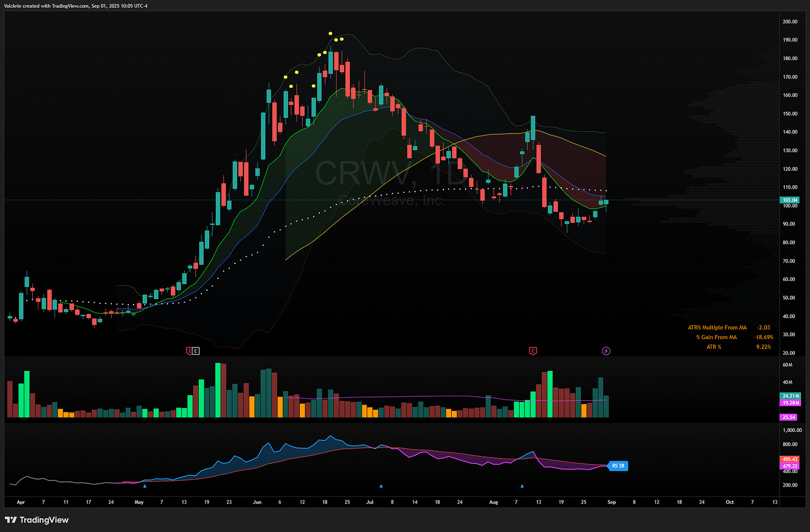Click the 20.00 price axis label
This screenshot has width=810, height=532.
pos(789,353)
